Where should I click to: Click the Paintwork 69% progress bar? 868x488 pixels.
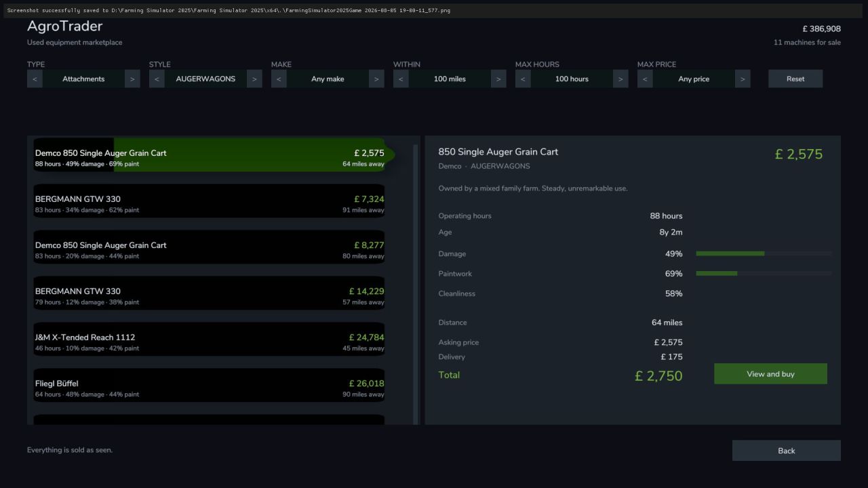coord(764,273)
